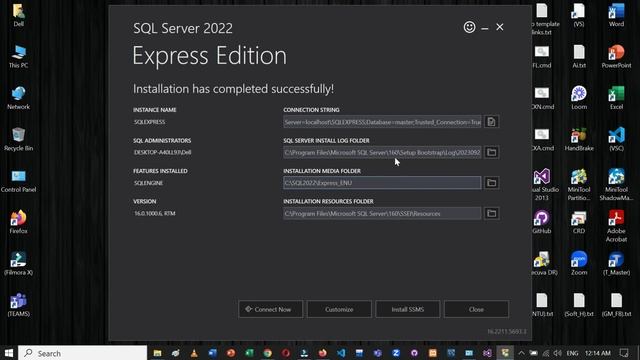Select the GitHub desktop shortcut

tap(542, 222)
